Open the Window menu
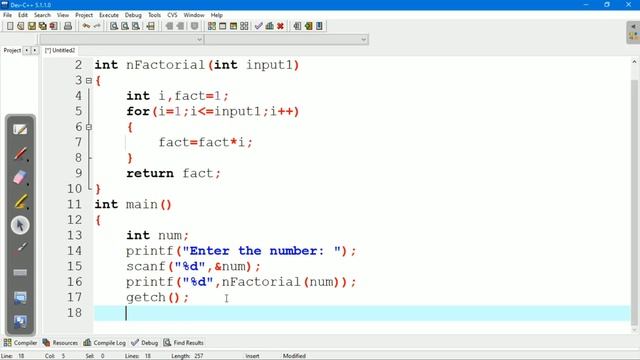Screen dimensions: 640x360 click(x=194, y=15)
